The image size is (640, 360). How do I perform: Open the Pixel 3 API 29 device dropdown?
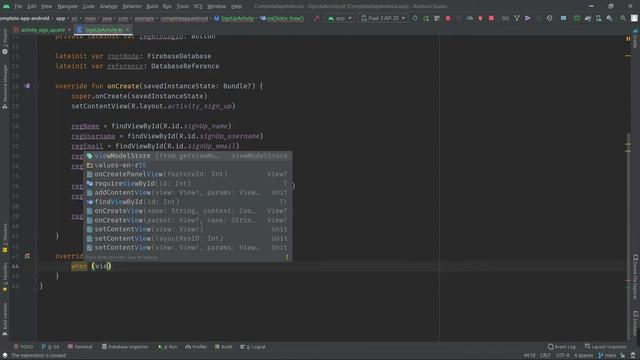pos(383,18)
